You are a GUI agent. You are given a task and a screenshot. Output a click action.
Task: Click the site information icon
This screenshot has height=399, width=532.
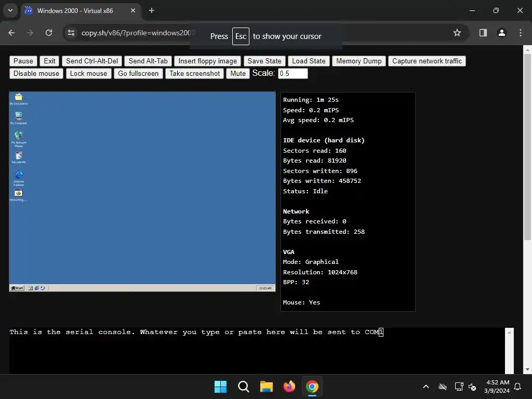(71, 33)
